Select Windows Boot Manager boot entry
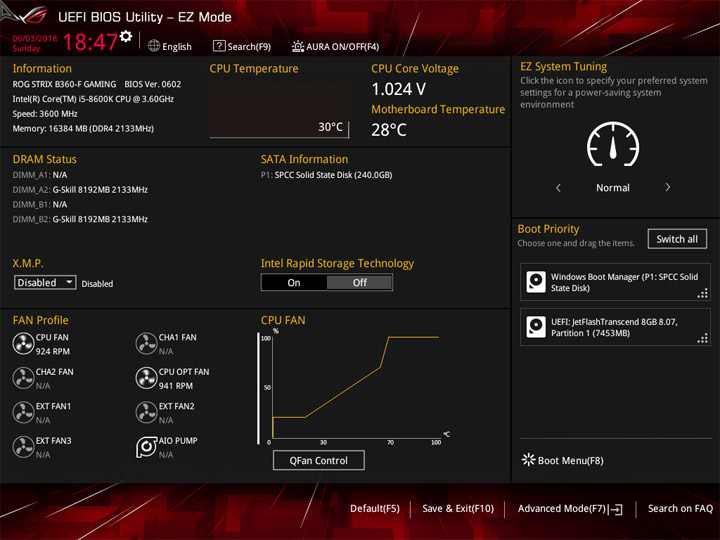Viewport: 720px width, 540px height. point(615,282)
